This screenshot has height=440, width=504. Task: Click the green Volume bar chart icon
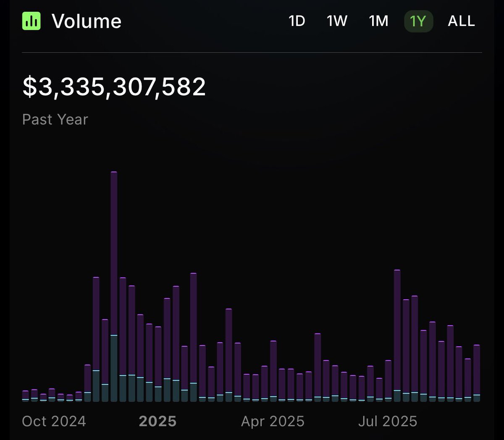tap(31, 21)
